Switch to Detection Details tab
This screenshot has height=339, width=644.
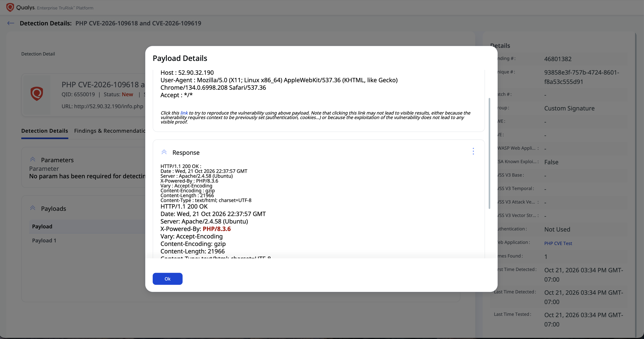point(45,131)
